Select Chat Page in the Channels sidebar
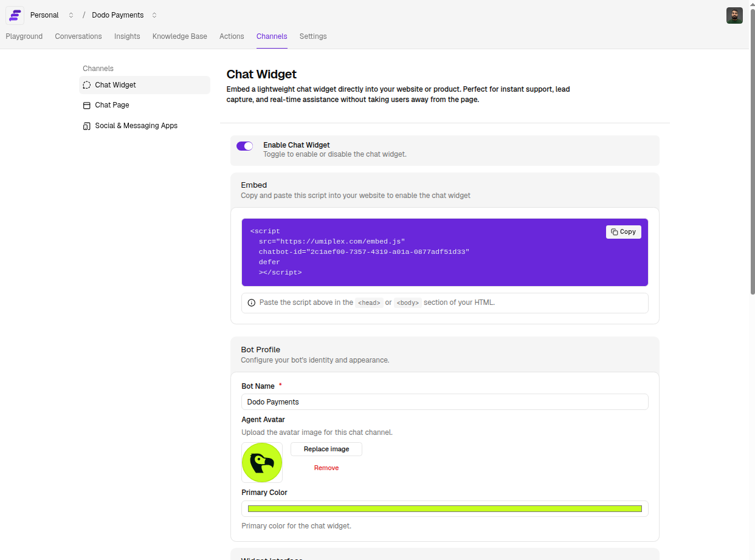 pyautogui.click(x=145, y=105)
